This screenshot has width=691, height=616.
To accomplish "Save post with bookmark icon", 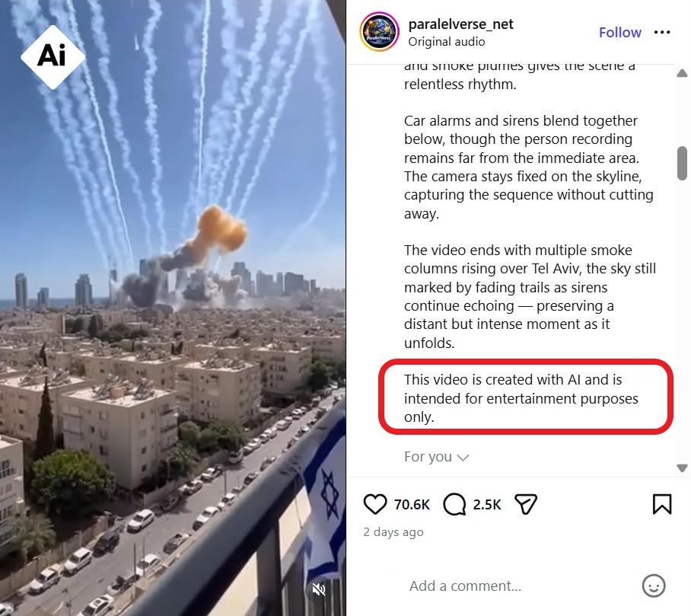I will pyautogui.click(x=662, y=504).
